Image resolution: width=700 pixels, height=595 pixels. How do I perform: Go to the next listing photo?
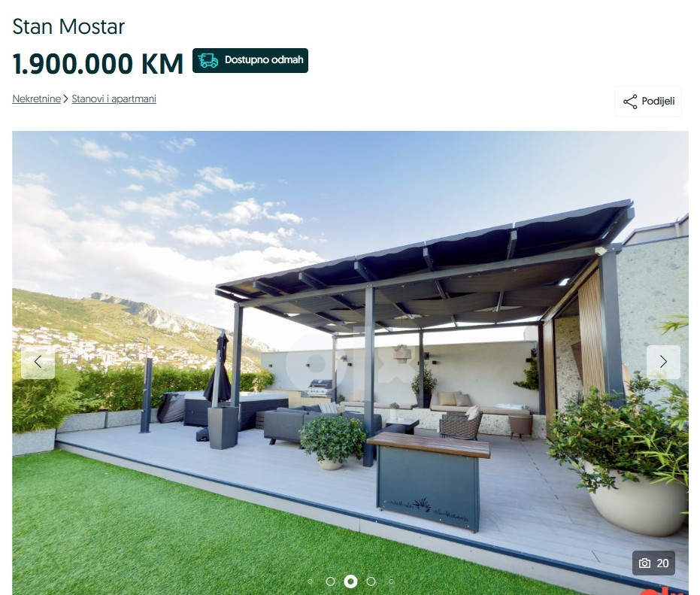(663, 362)
